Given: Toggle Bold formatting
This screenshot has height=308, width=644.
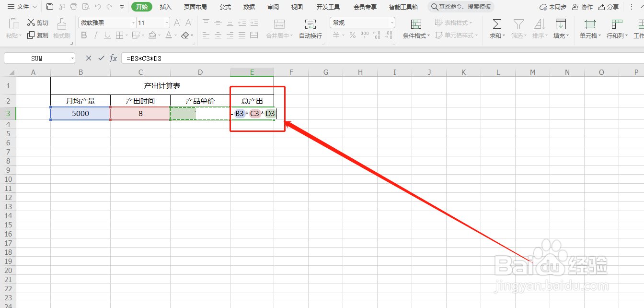Looking at the screenshot, I should click(x=84, y=35).
